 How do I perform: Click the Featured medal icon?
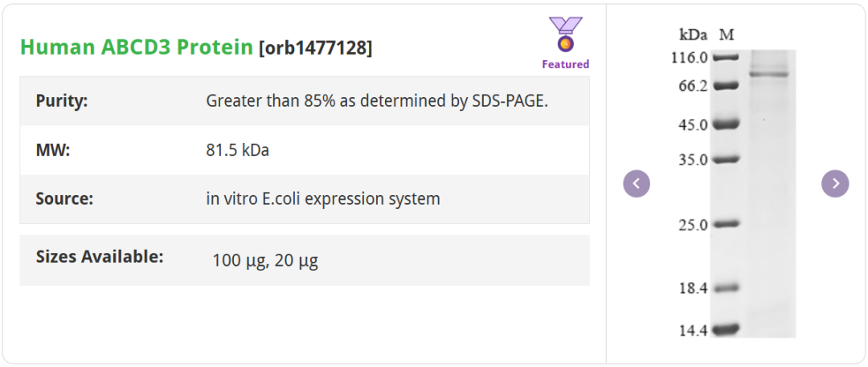tap(565, 35)
